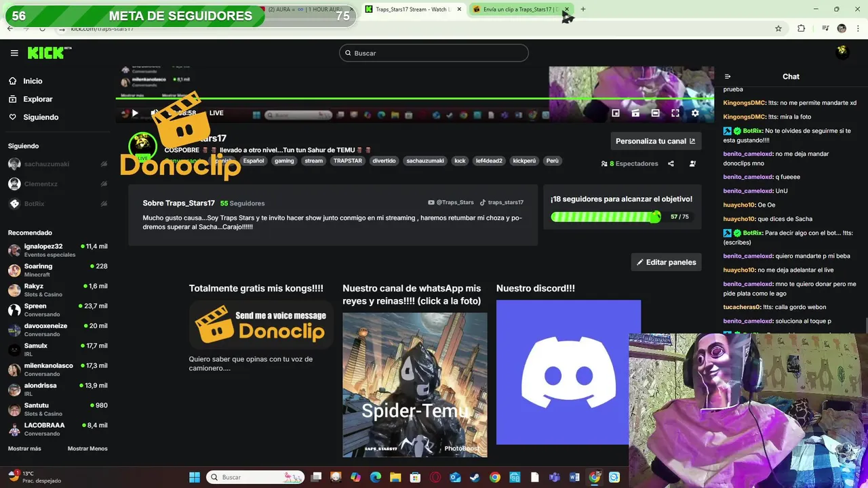The height and width of the screenshot is (488, 868).
Task: Open Samulx recommended channel
Action: click(x=58, y=350)
